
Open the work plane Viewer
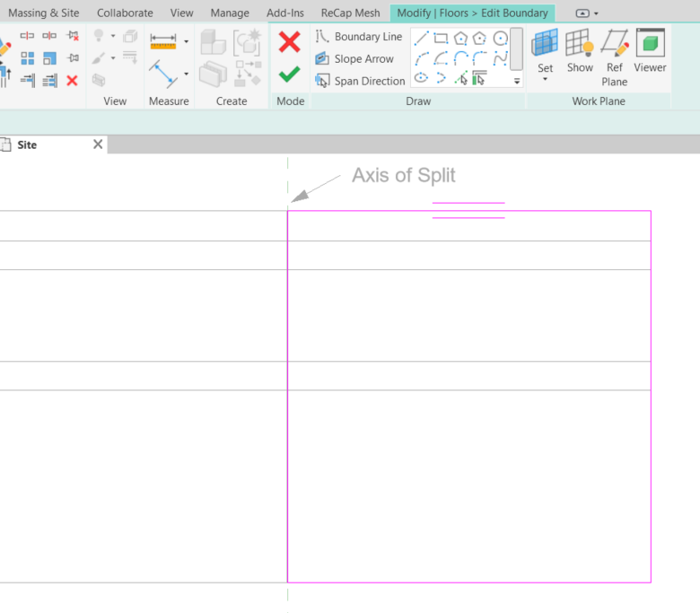click(650, 50)
